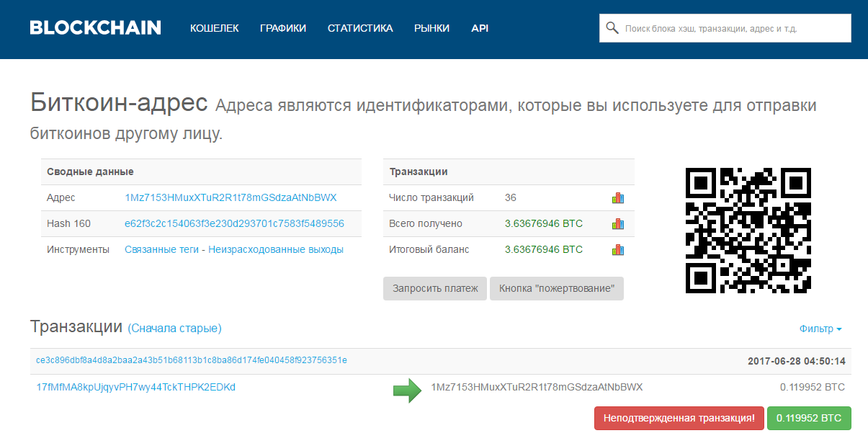Image resolution: width=868 pixels, height=446 pixels.
Task: Open chart icon for Итоговый баланс
Action: pyautogui.click(x=617, y=250)
